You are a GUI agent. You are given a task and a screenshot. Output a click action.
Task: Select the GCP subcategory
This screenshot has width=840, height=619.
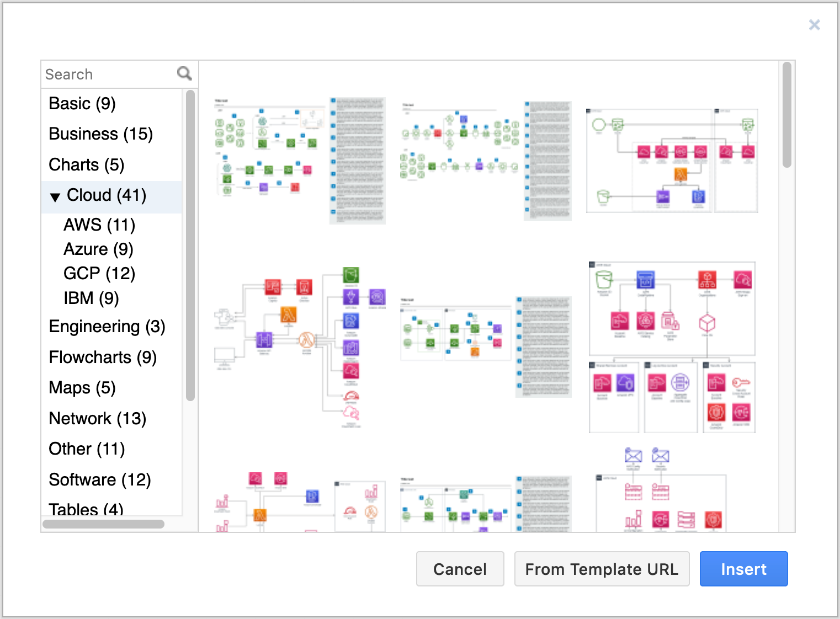pos(99,273)
